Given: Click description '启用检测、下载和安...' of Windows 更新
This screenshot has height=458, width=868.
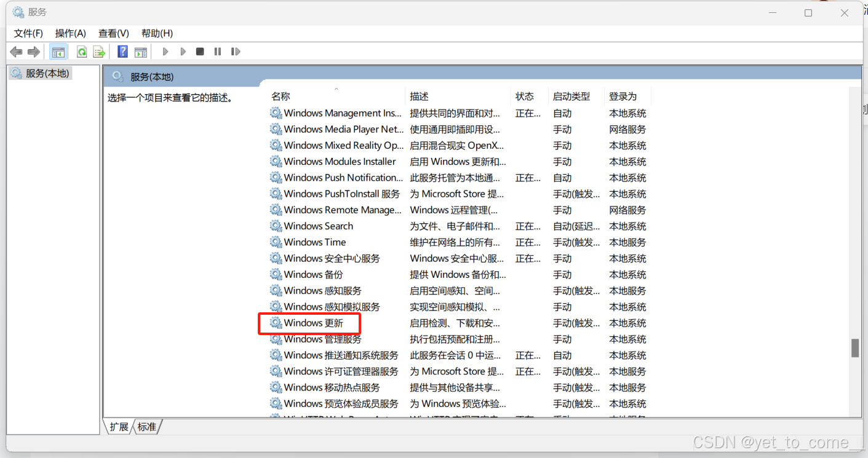Looking at the screenshot, I should [455, 323].
